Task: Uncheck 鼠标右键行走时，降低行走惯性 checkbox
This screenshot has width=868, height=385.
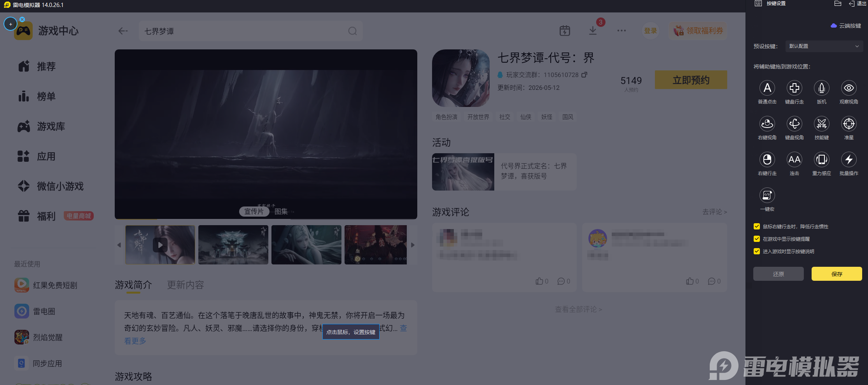Action: (x=756, y=226)
